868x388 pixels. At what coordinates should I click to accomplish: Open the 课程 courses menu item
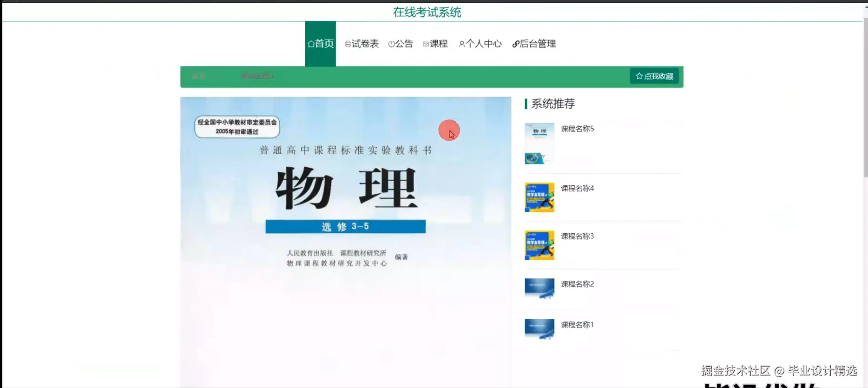point(435,44)
